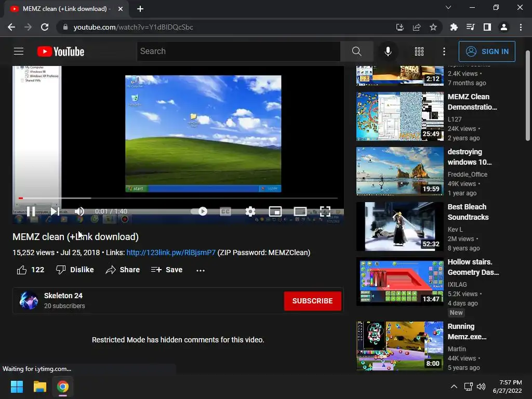Click the address bar URL

click(134, 27)
